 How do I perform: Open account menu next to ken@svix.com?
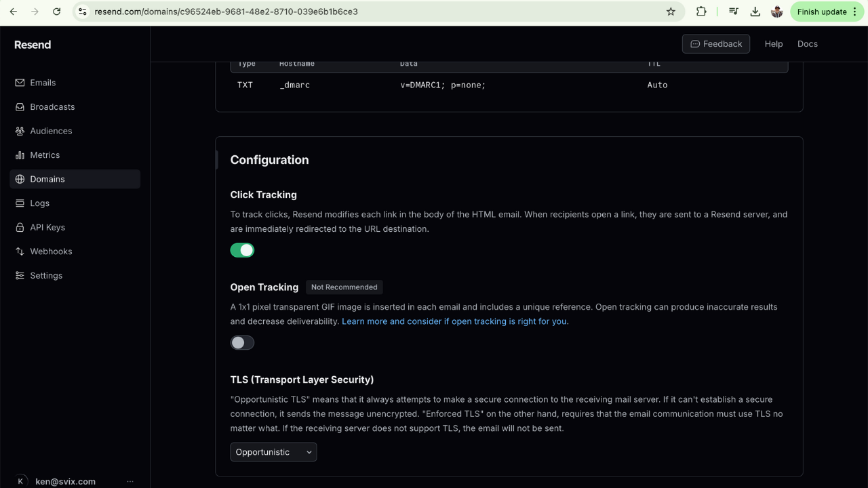click(x=130, y=481)
